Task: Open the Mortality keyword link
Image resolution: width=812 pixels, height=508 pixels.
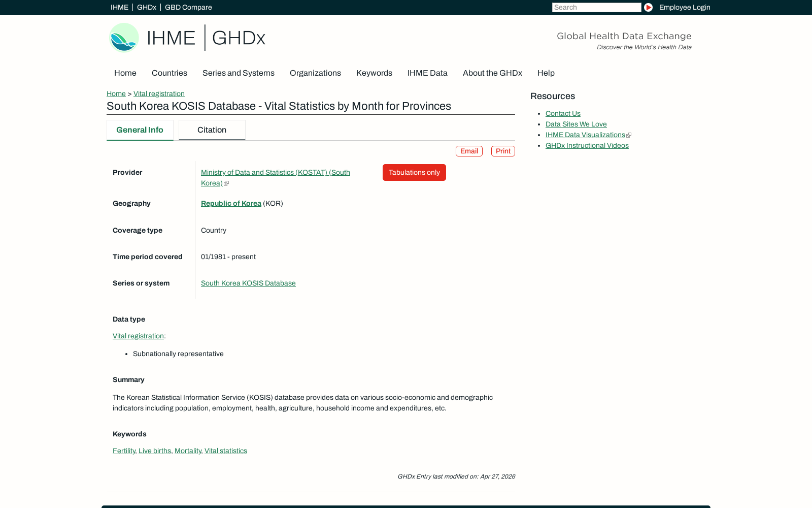Action: [x=188, y=451]
